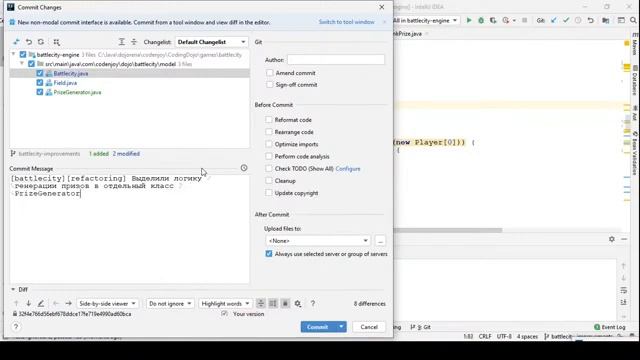Image resolution: width=640 pixels, height=360 pixels.
Task: Enable Perform code analysis
Action: coord(269,156)
